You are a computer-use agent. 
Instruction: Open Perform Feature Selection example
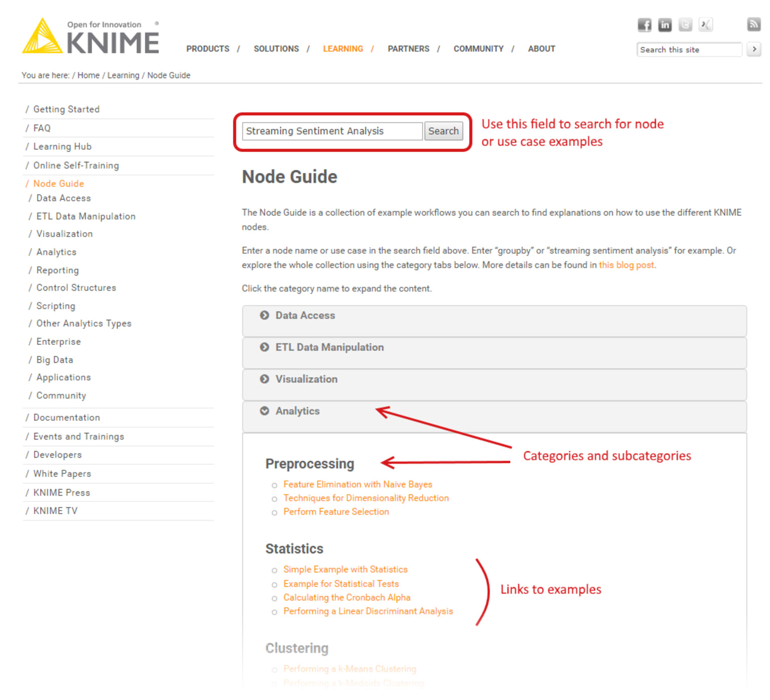pyautogui.click(x=336, y=512)
